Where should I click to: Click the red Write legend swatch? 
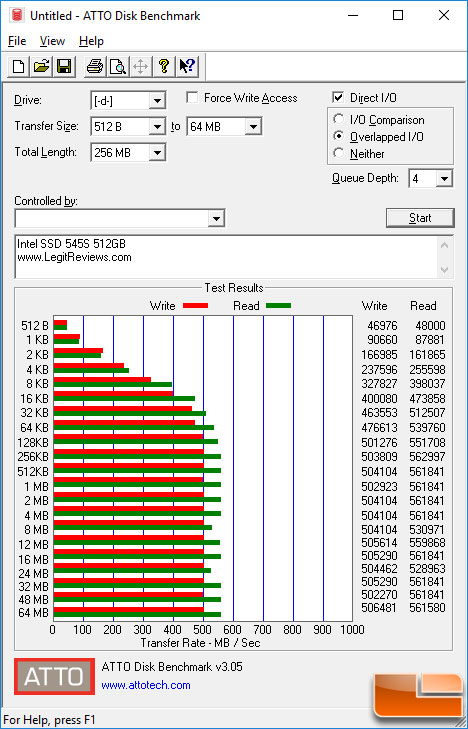(x=195, y=306)
